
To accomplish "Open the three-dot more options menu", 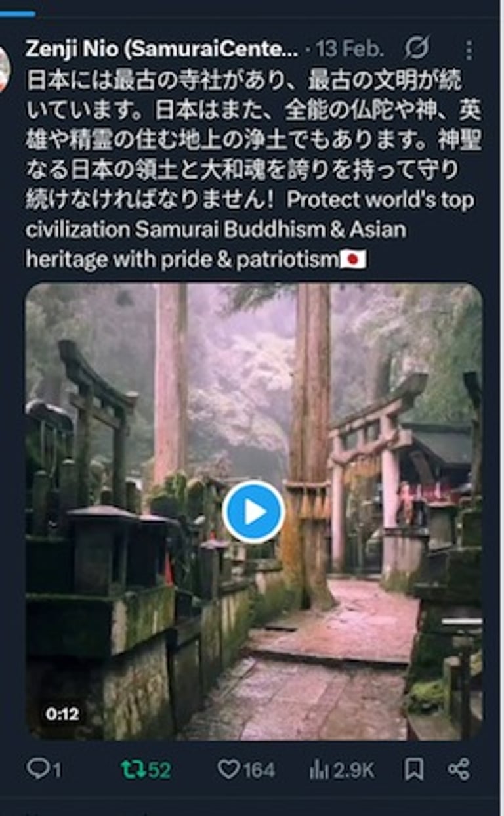I will 469,49.
